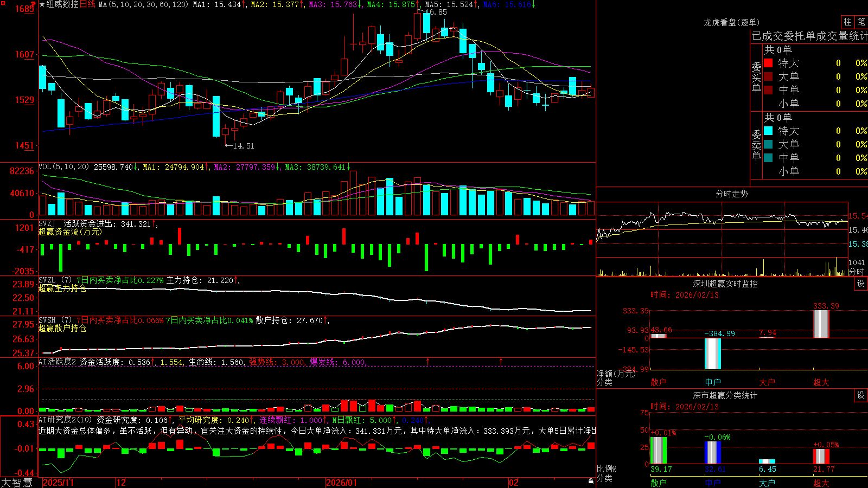The height and width of the screenshot is (488, 868).
Task: Select the 12 month marker on timeline
Action: coord(121,483)
